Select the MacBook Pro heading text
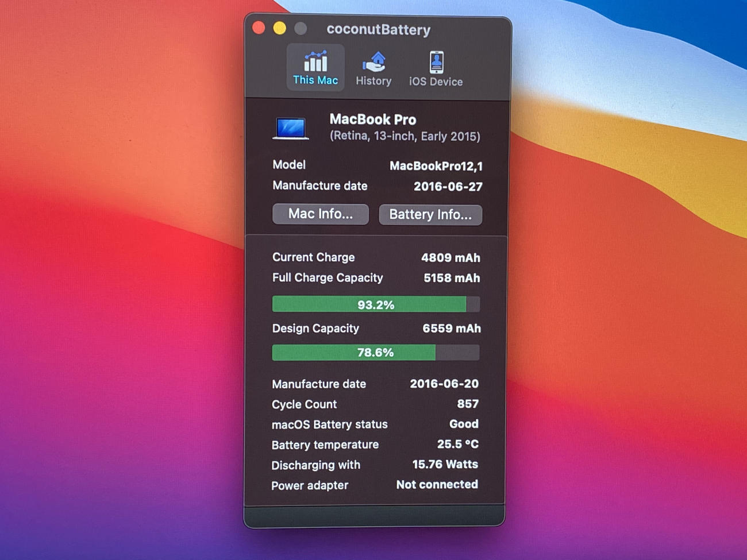 (373, 119)
